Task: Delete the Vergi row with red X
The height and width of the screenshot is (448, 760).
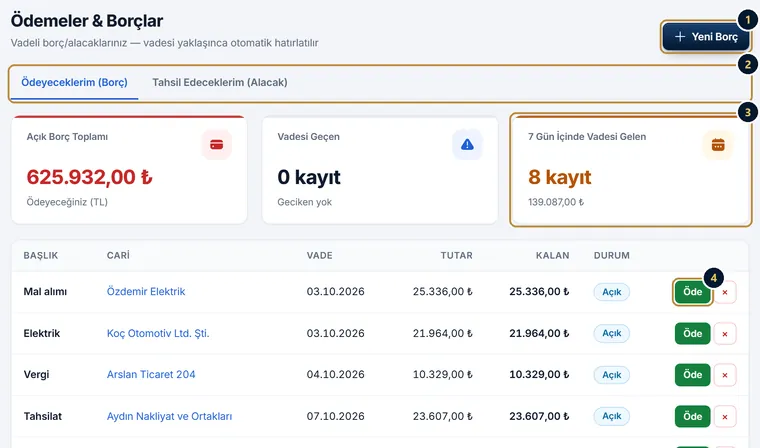Action: [725, 375]
